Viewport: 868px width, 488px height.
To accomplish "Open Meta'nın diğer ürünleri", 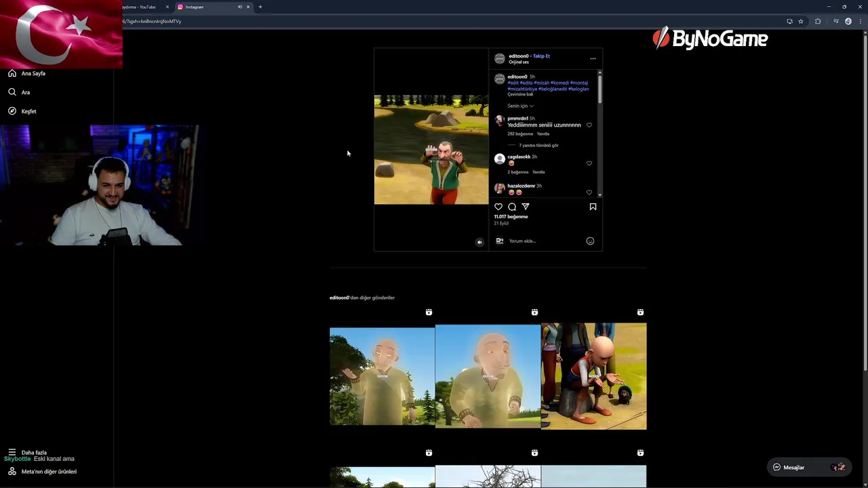I will [x=42, y=471].
